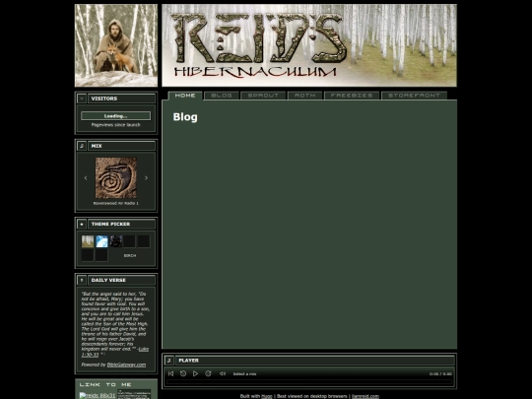532x399 pixels.
Task: Click the reids 88x31 button image
Action: [98, 396]
